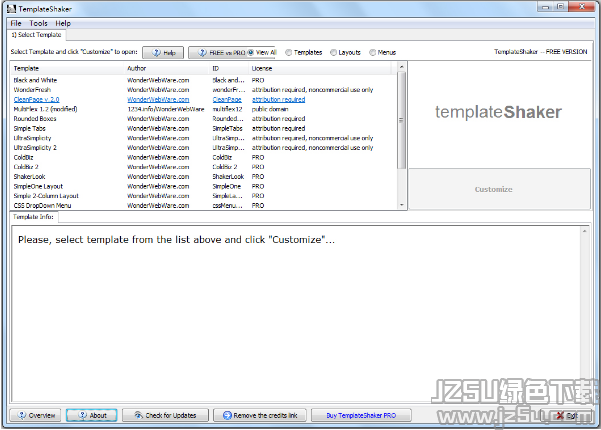Click the question mark icon on Help button
The image size is (601, 430).
point(156,53)
